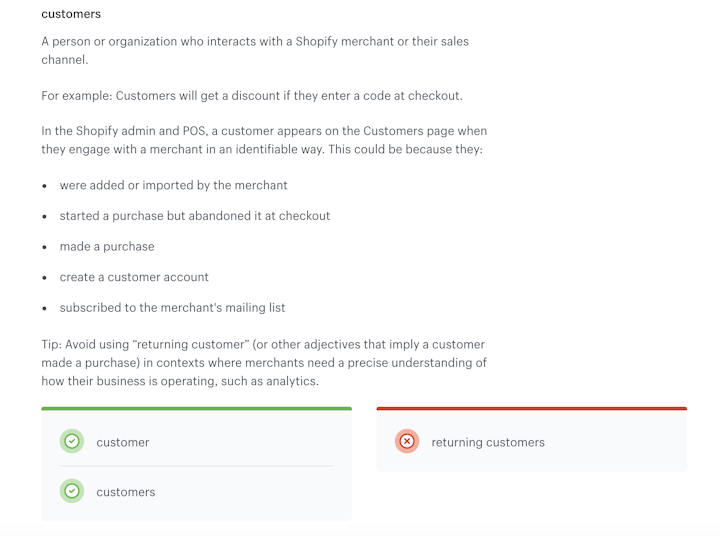Click the green bar above the do list

pyautogui.click(x=197, y=408)
